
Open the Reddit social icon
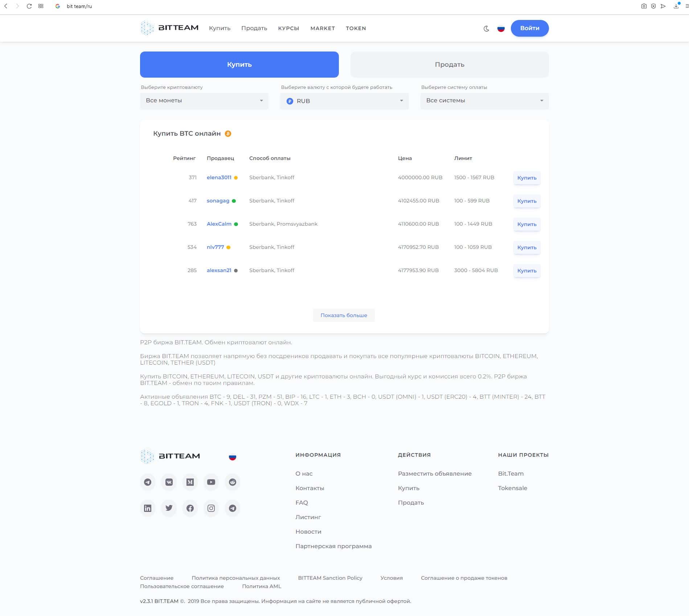click(x=233, y=482)
